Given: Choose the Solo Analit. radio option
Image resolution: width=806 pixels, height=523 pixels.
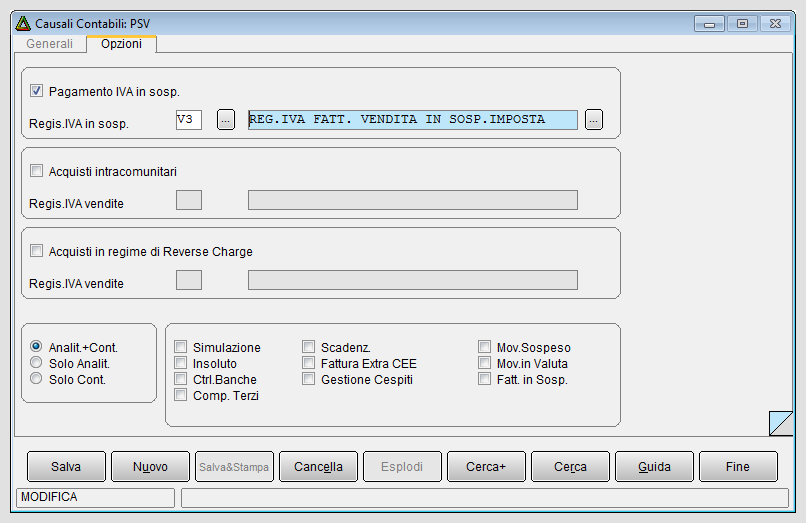Looking at the screenshot, I should pos(36,363).
